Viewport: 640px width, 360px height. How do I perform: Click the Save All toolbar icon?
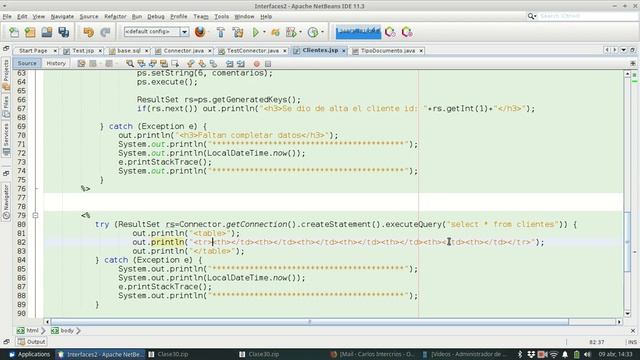(63, 32)
